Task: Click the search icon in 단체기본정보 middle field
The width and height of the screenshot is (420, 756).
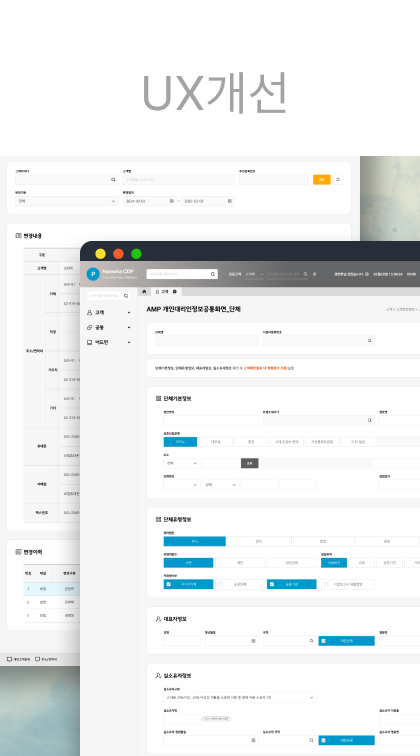Action: (x=370, y=420)
